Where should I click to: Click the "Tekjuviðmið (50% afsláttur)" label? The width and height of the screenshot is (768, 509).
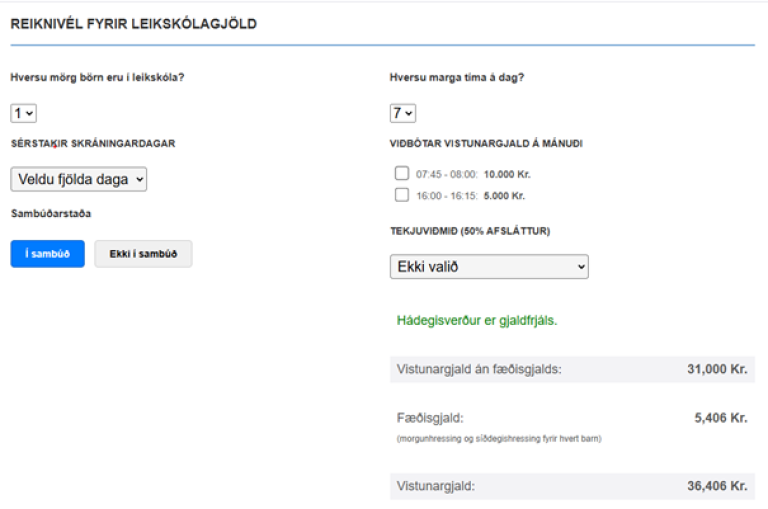[470, 231]
